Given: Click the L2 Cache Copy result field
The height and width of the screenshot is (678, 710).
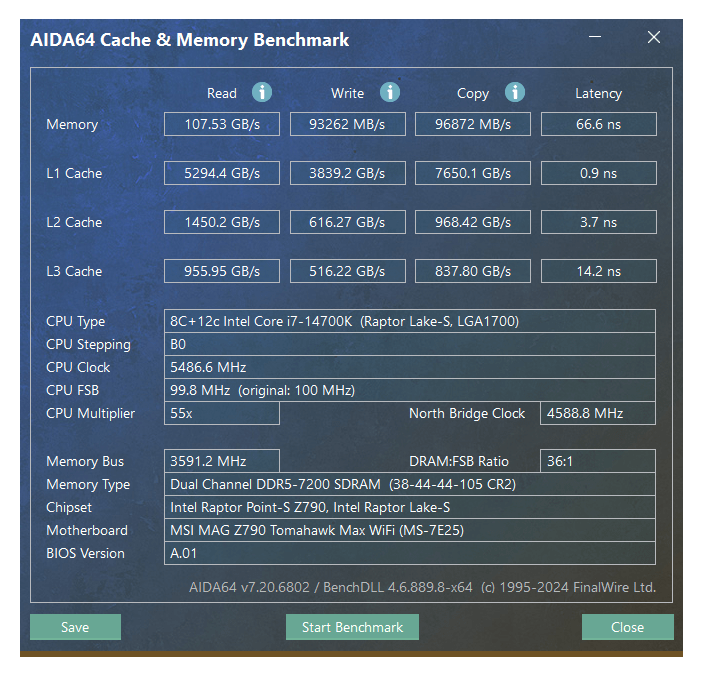Looking at the screenshot, I should pos(472,222).
